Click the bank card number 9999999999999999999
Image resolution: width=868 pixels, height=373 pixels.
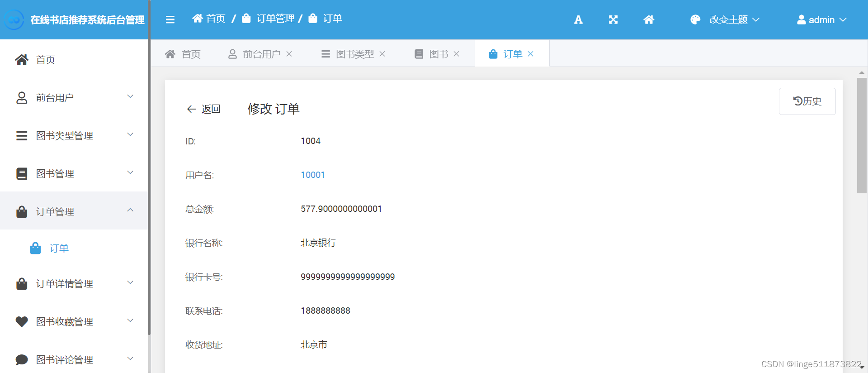click(348, 277)
